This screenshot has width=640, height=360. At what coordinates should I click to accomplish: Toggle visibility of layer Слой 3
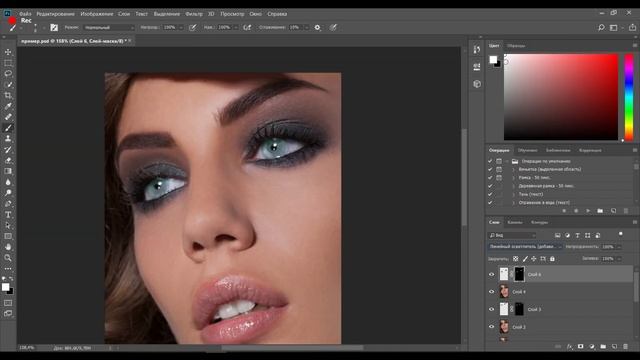(491, 309)
